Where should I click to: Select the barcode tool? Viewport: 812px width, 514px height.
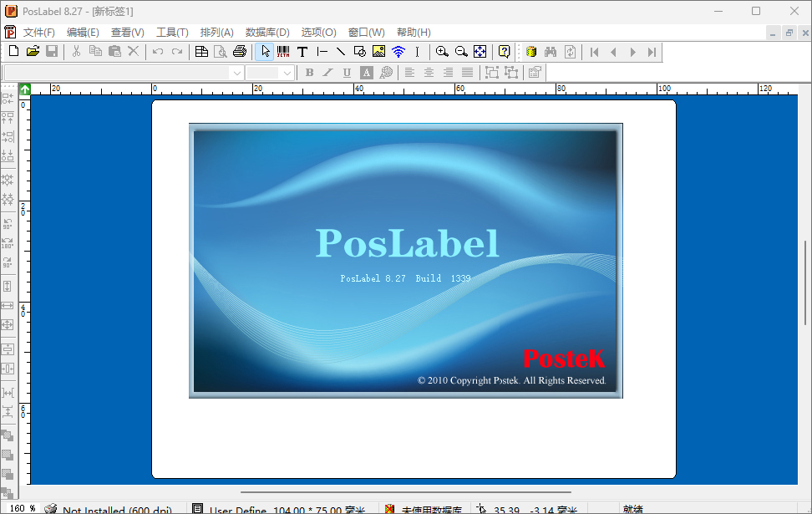283,51
